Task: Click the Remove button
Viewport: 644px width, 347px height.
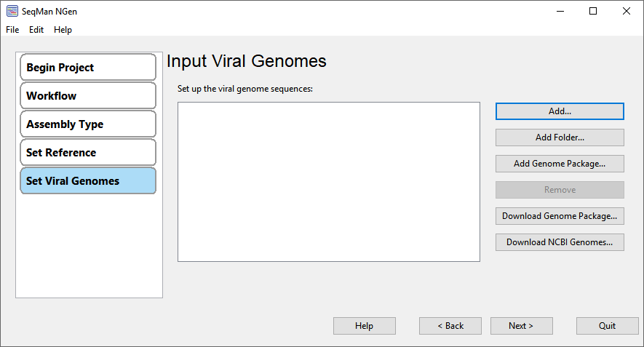Action: (x=560, y=190)
